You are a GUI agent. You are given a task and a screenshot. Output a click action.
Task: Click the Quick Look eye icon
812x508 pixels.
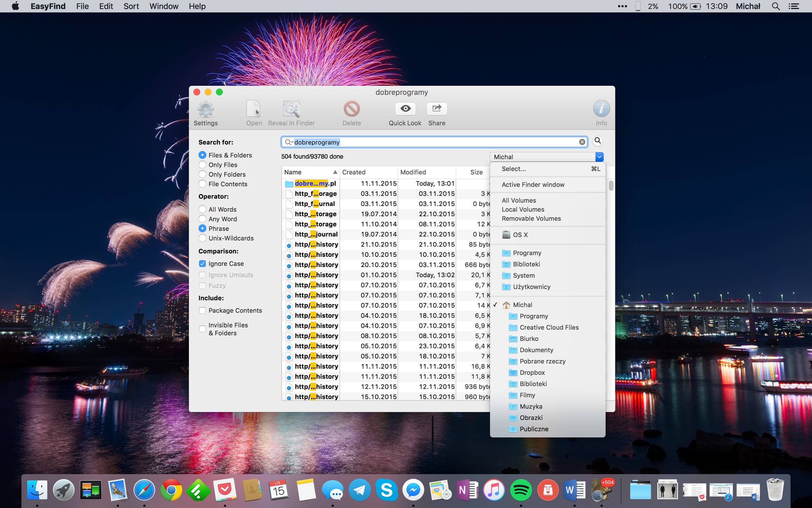click(405, 109)
